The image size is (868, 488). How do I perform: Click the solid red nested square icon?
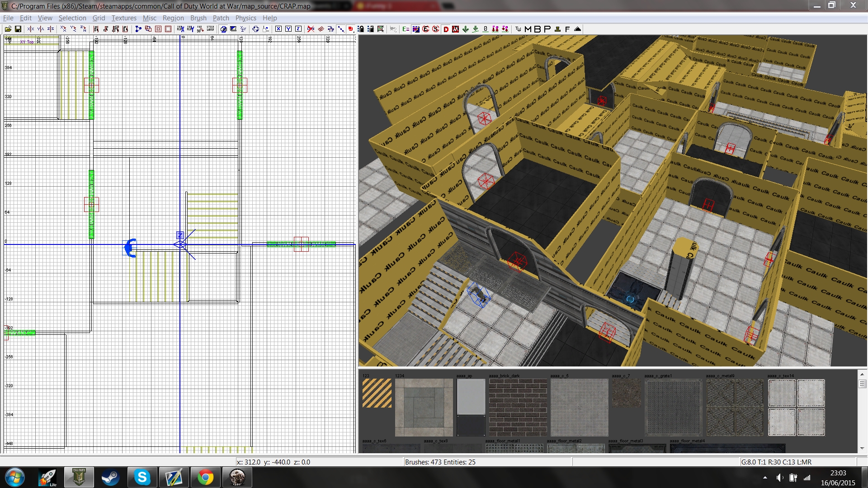158,29
